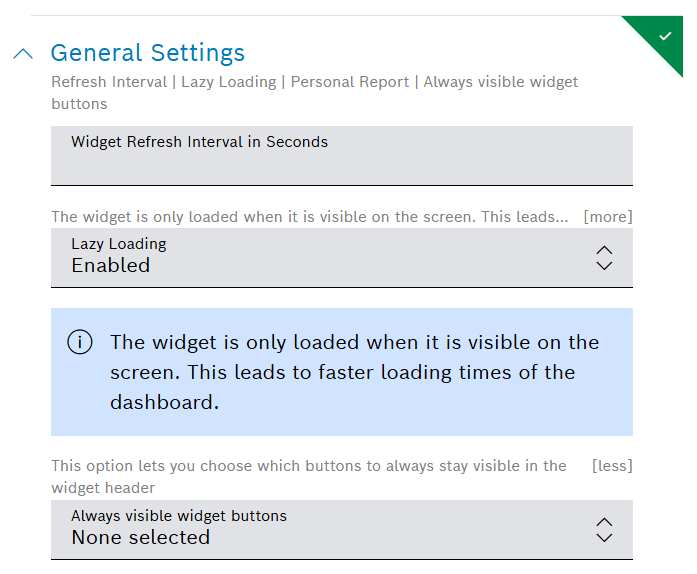Click the info icon in blue notice
Screen dimensions: 697x574
tap(80, 343)
